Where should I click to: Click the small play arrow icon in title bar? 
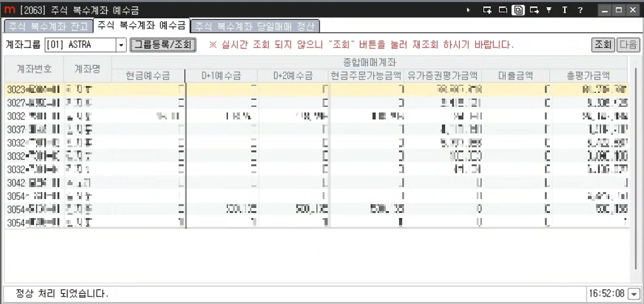tap(468, 10)
